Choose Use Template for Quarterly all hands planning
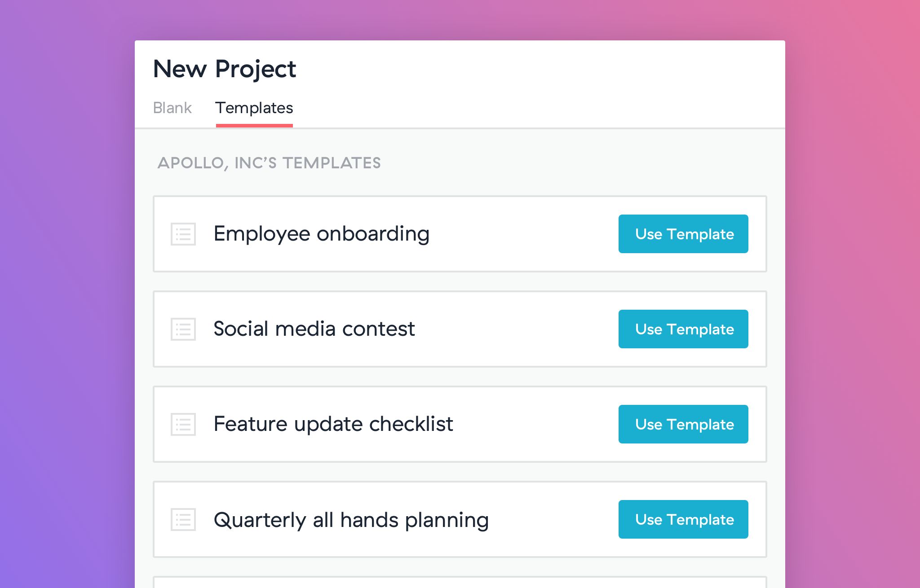This screenshot has height=588, width=920. [683, 519]
